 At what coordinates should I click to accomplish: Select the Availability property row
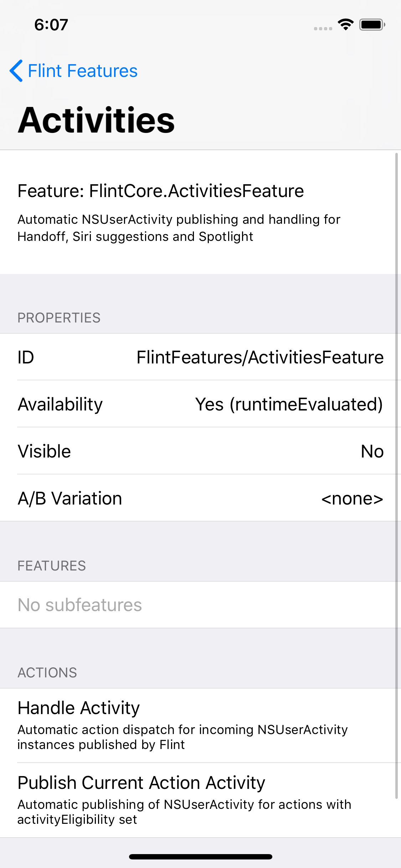[x=200, y=404]
